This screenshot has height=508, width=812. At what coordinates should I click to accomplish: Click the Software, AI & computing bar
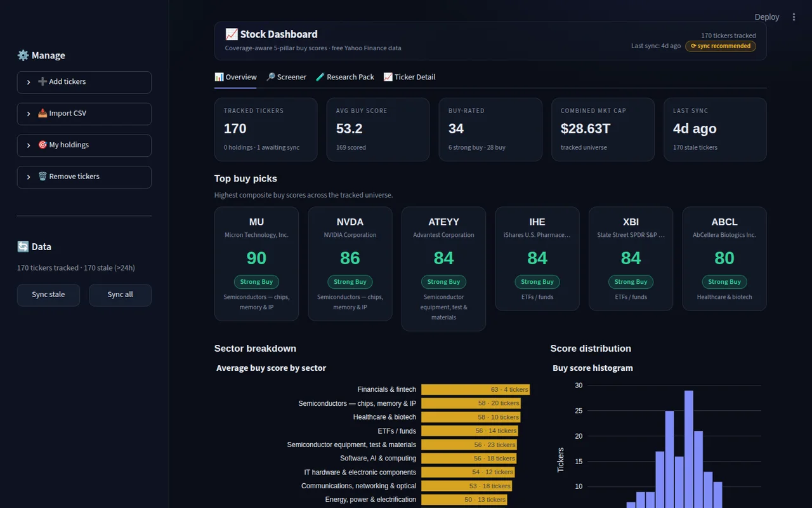click(469, 458)
